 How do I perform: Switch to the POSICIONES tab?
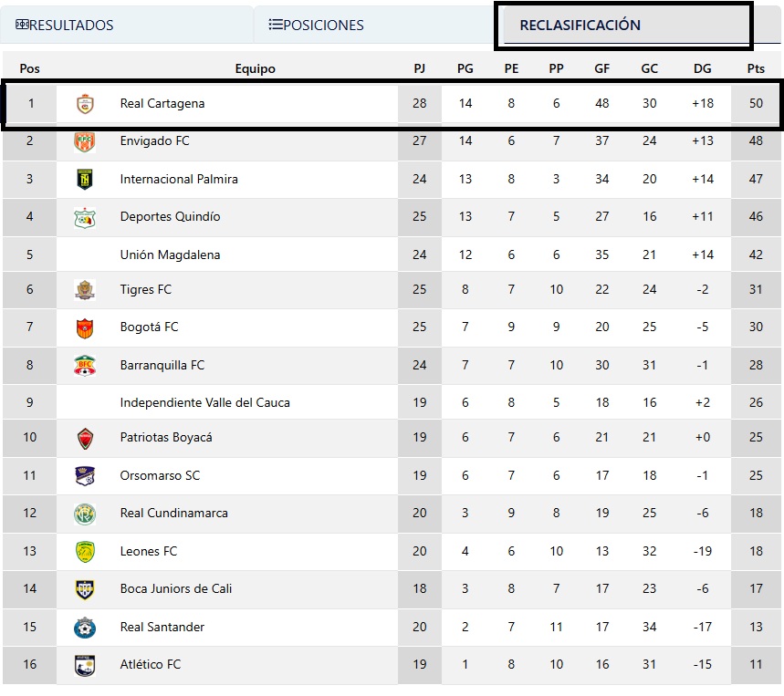[x=316, y=25]
